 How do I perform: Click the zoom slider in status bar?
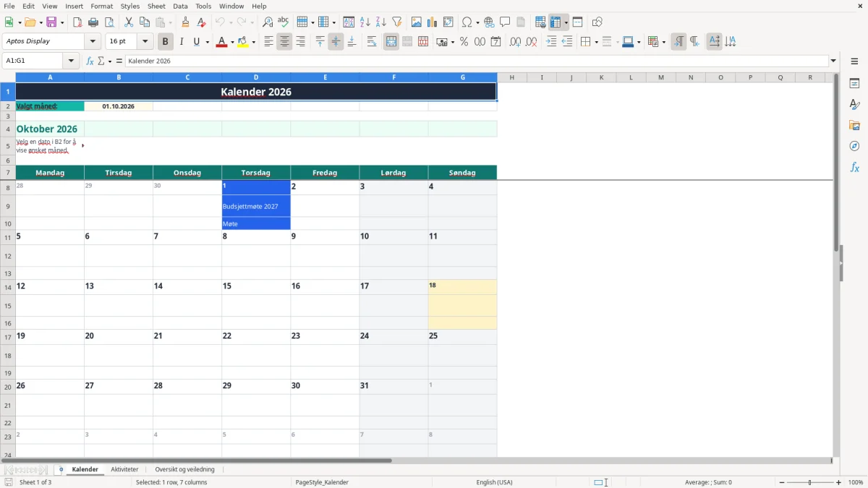coord(809,482)
